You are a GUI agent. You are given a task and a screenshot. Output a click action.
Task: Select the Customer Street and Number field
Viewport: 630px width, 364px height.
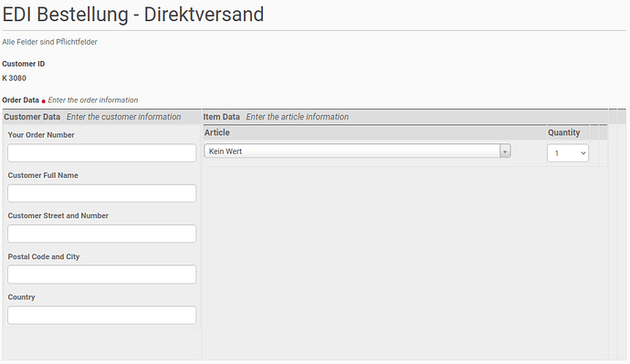pyautogui.click(x=101, y=234)
